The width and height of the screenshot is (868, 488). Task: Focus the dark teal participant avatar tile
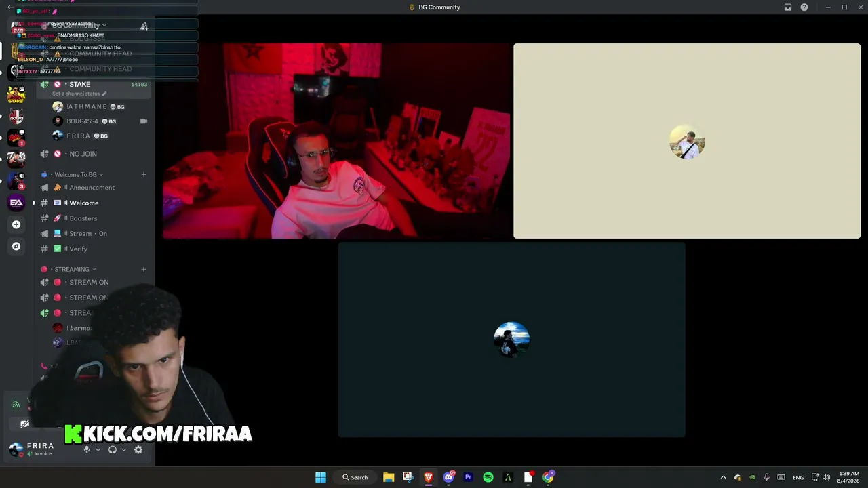[x=512, y=340]
